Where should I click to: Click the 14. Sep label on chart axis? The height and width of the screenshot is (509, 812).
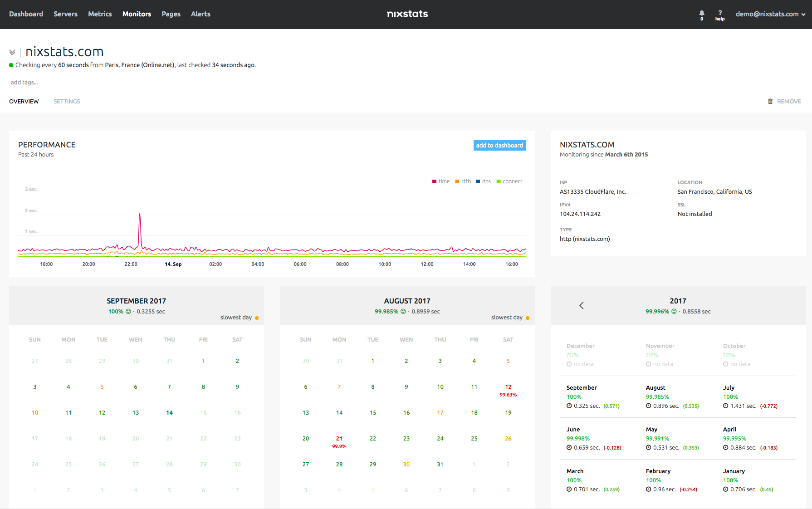pyautogui.click(x=173, y=264)
